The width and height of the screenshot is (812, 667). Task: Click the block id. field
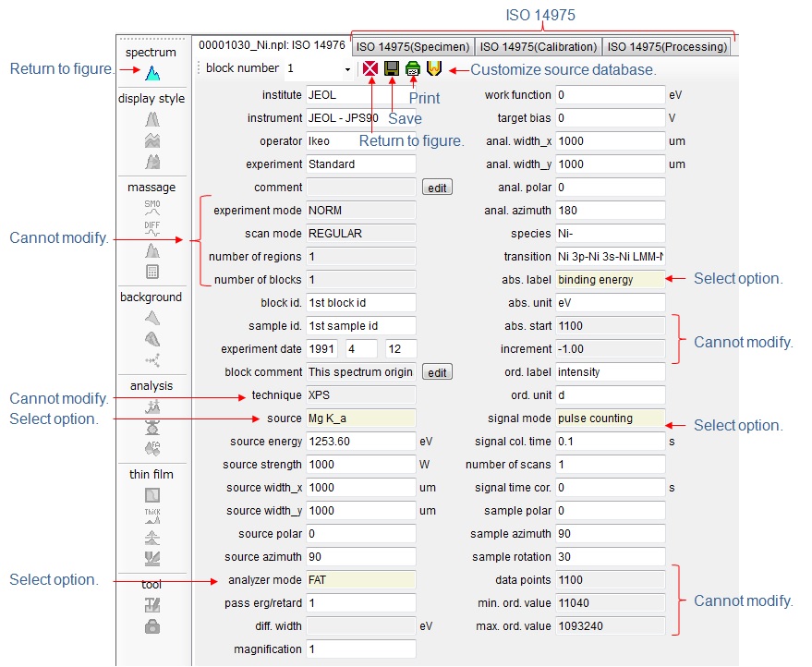(360, 303)
